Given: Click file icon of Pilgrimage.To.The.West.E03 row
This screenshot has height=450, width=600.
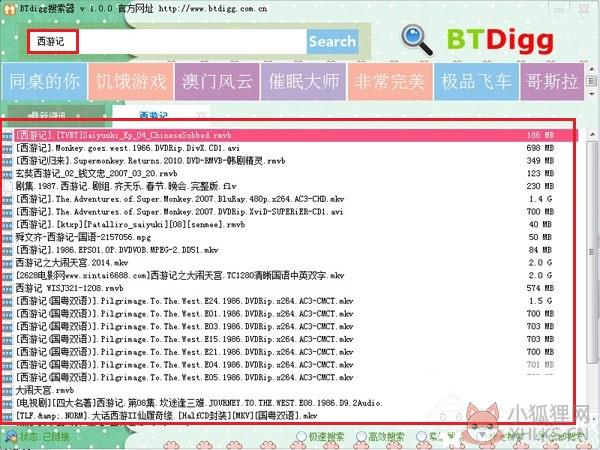Looking at the screenshot, I should [x=7, y=327].
